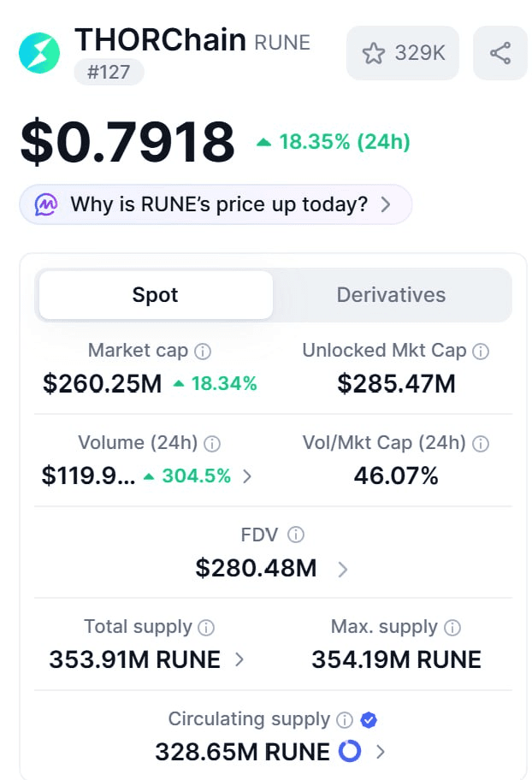Switch to the Spot tab
The height and width of the screenshot is (780, 532).
click(x=156, y=295)
